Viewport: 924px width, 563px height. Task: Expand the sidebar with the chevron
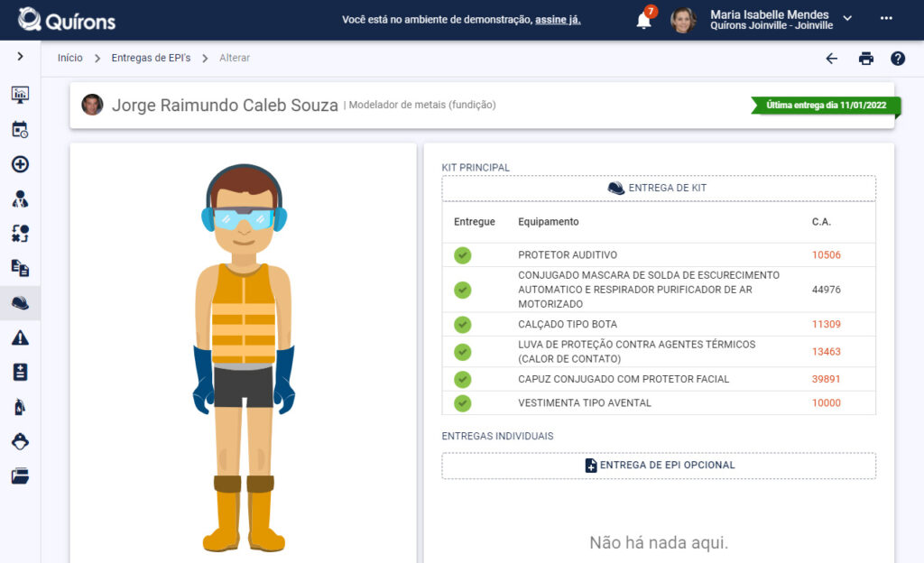pos(20,56)
